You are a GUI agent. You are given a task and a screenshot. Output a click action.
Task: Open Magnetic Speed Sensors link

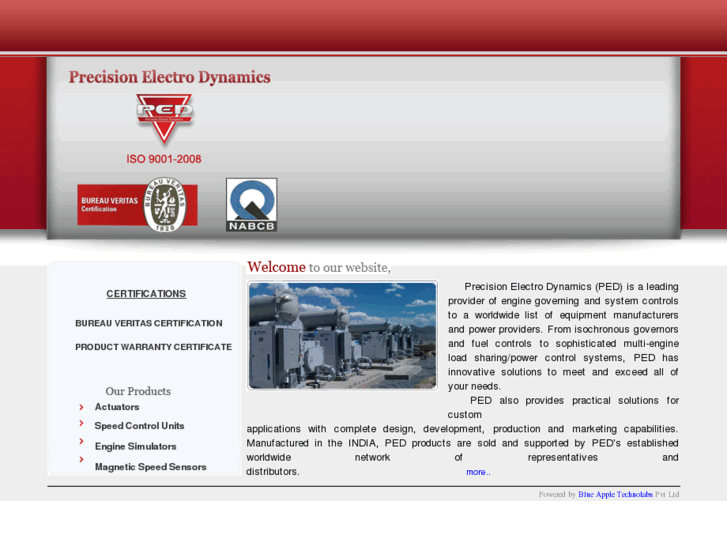click(150, 467)
